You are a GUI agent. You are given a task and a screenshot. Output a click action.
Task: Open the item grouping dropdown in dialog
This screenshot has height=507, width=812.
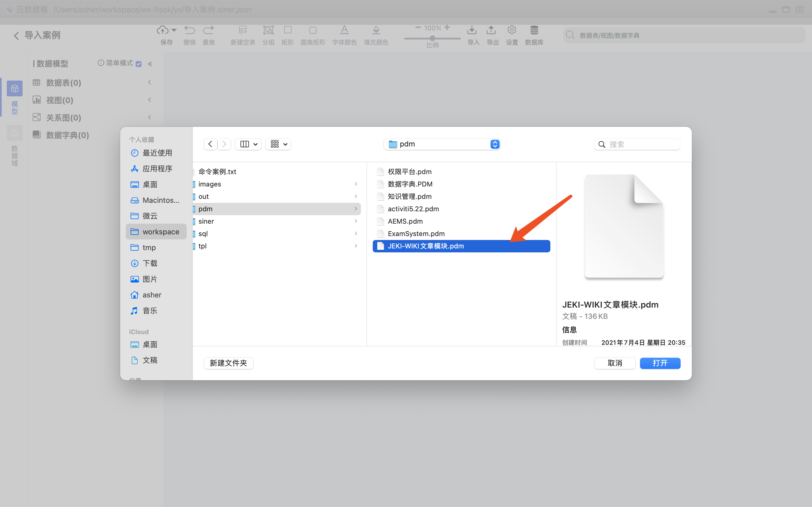pyautogui.click(x=279, y=144)
